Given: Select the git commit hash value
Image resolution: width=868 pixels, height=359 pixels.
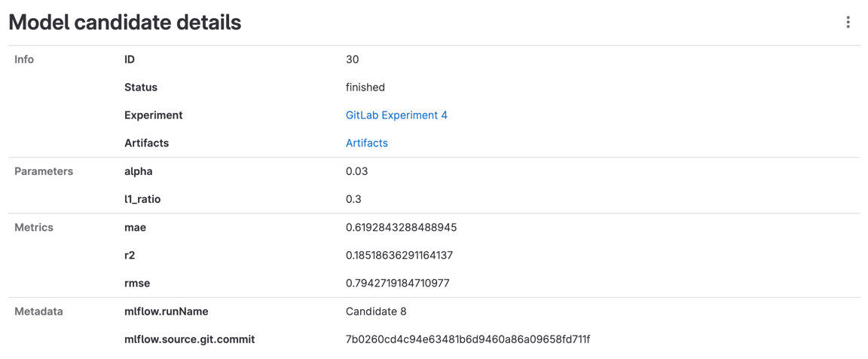Looking at the screenshot, I should tap(467, 339).
